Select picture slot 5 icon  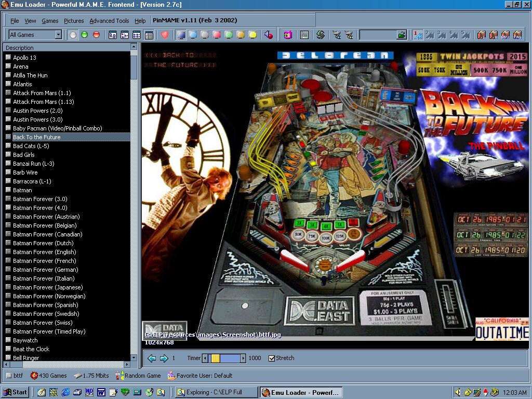465,35
